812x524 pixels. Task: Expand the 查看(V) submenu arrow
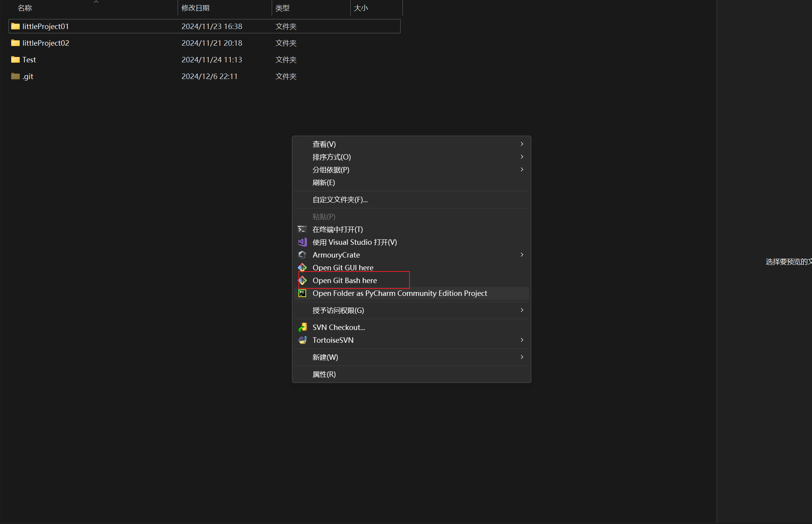tap(522, 144)
